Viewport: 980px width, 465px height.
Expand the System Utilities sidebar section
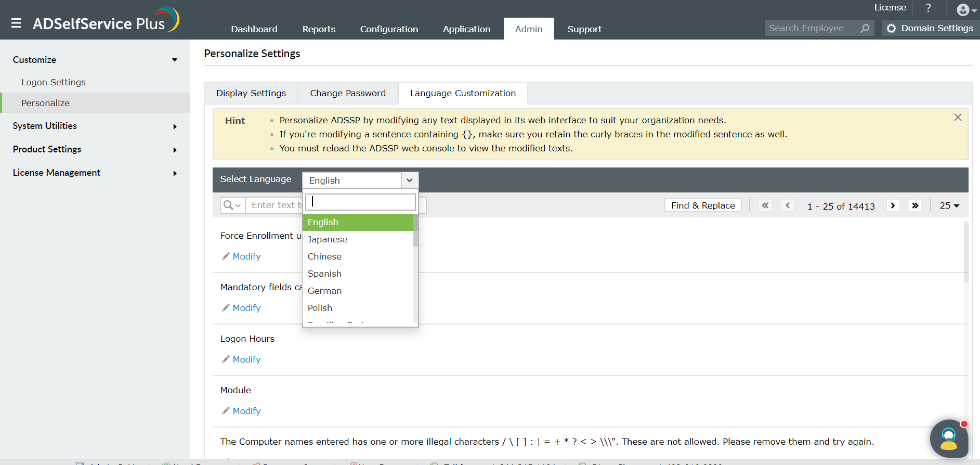(x=175, y=126)
